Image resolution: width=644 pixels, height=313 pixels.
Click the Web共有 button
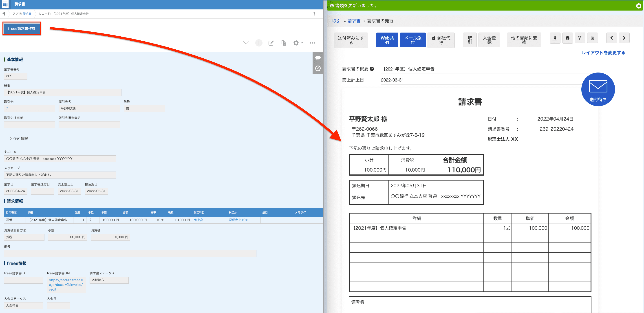(x=387, y=40)
